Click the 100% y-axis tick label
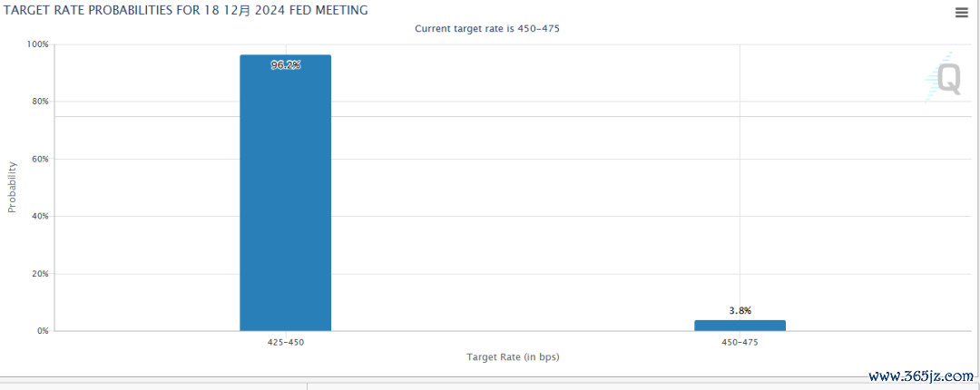980x390 pixels. click(37, 44)
